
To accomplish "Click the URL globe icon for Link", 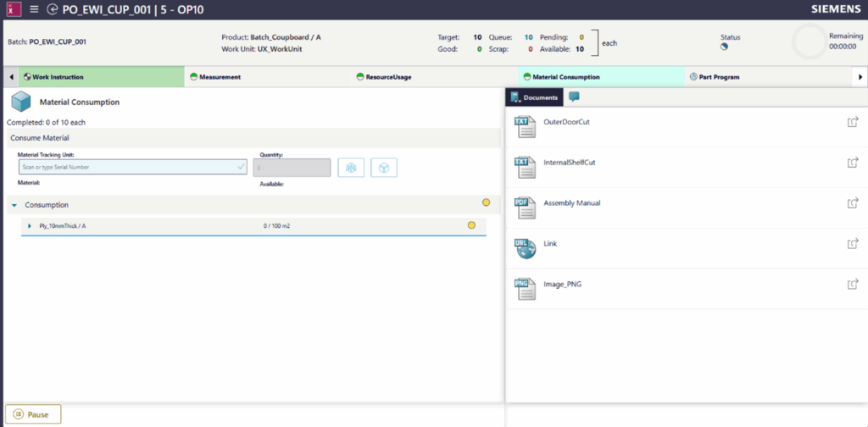I will 524,247.
